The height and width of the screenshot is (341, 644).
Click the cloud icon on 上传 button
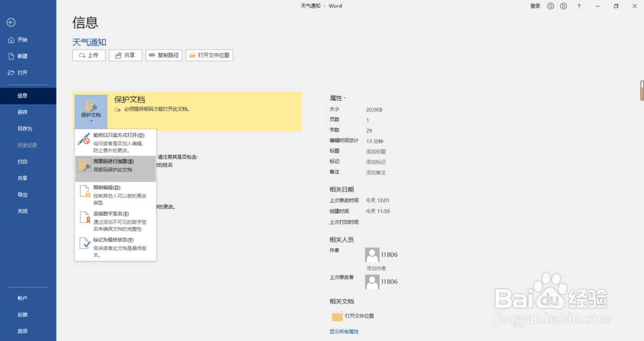pyautogui.click(x=82, y=55)
